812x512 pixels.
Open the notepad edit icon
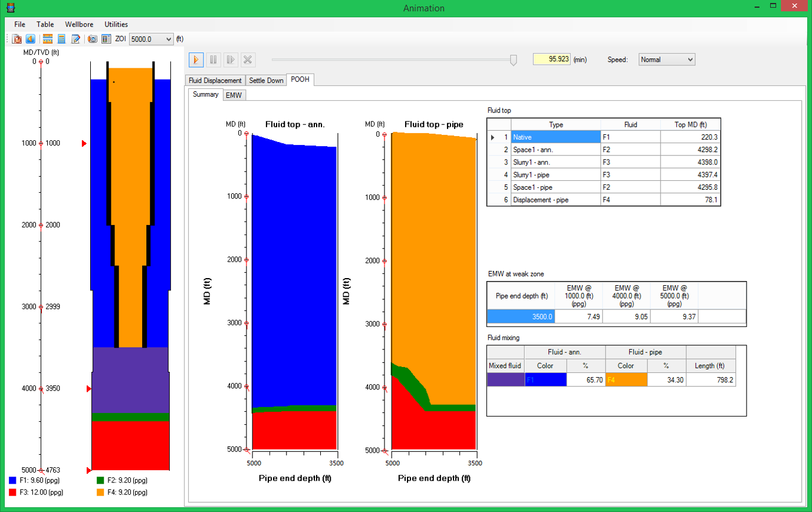pyautogui.click(x=75, y=39)
